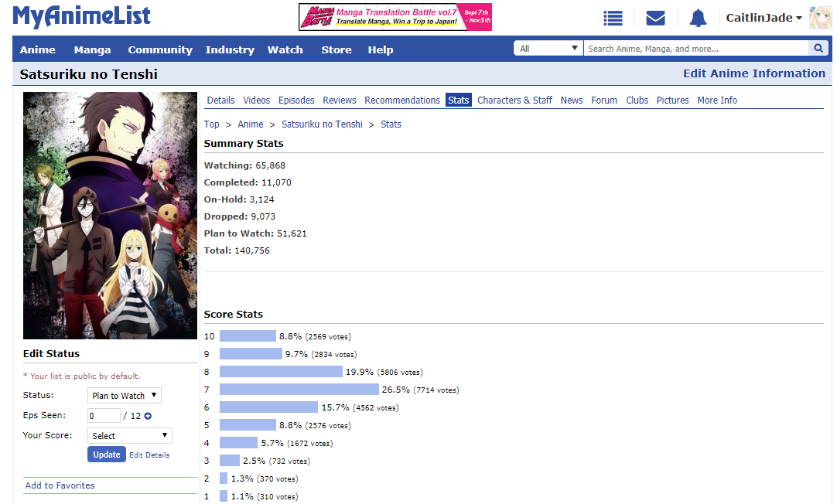Switch to the Details tab
The image size is (837, 504).
click(x=221, y=100)
